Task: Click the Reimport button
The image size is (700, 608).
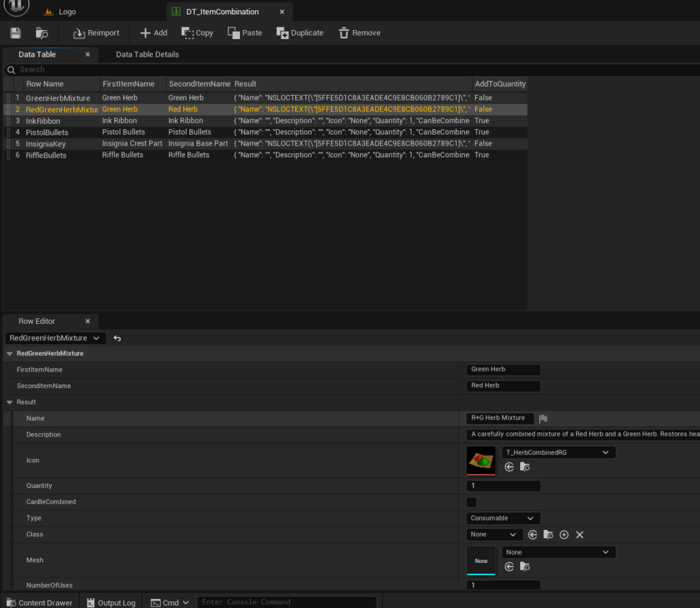Action: [96, 33]
